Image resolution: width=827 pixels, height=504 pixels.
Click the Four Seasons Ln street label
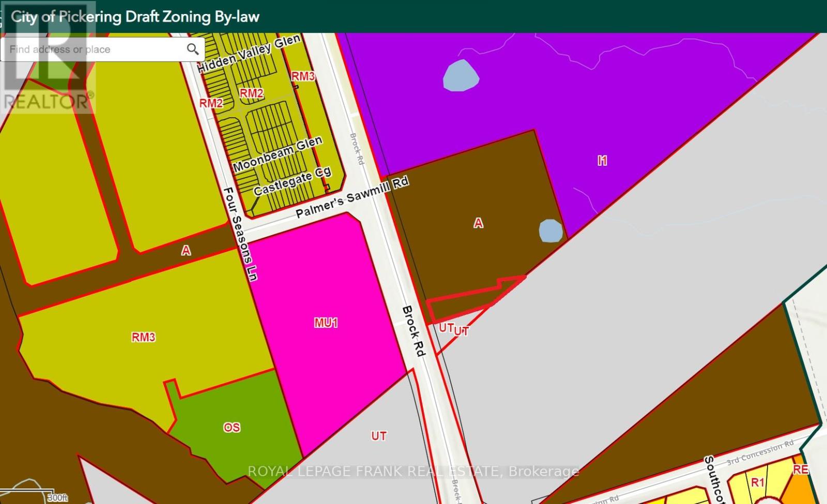240,234
